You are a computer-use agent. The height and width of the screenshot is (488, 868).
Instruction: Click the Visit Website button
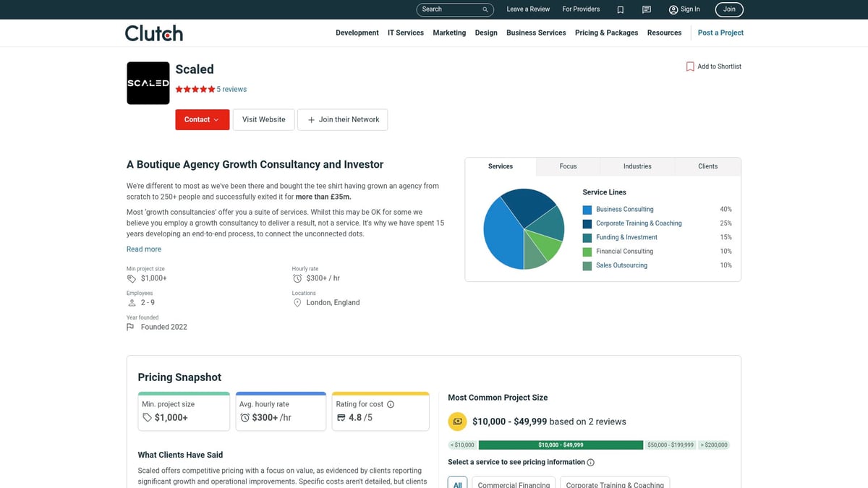263,120
